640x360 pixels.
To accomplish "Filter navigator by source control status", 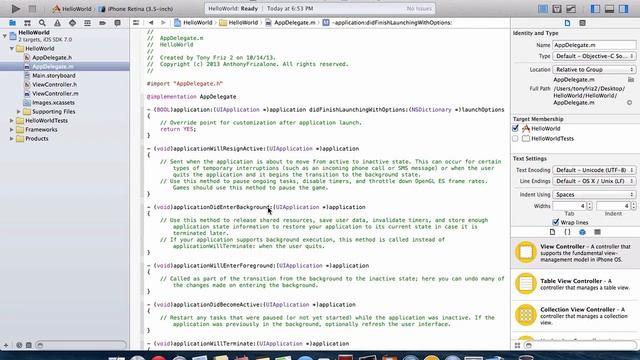I will point(29,345).
